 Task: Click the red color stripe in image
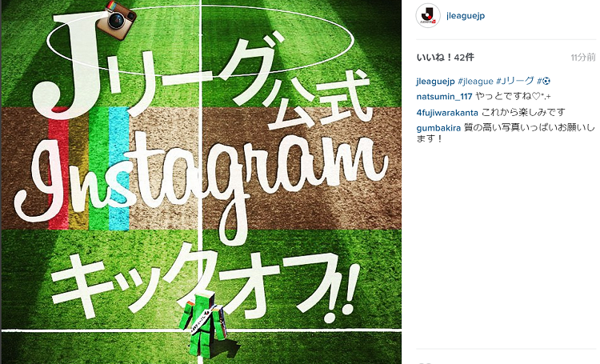click(58, 170)
